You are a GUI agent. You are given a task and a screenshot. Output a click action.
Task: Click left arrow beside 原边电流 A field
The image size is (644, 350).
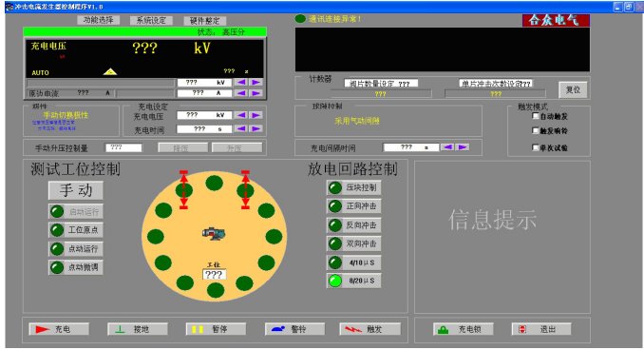(241, 93)
